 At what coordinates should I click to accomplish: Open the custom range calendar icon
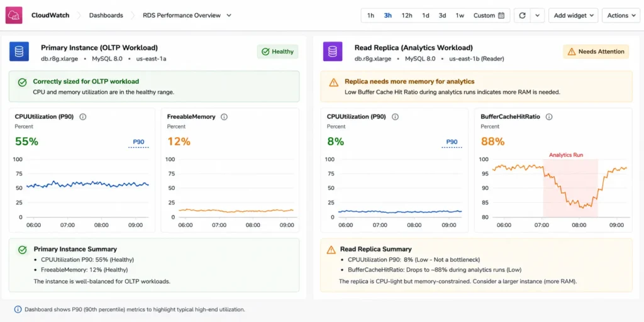[x=501, y=16]
